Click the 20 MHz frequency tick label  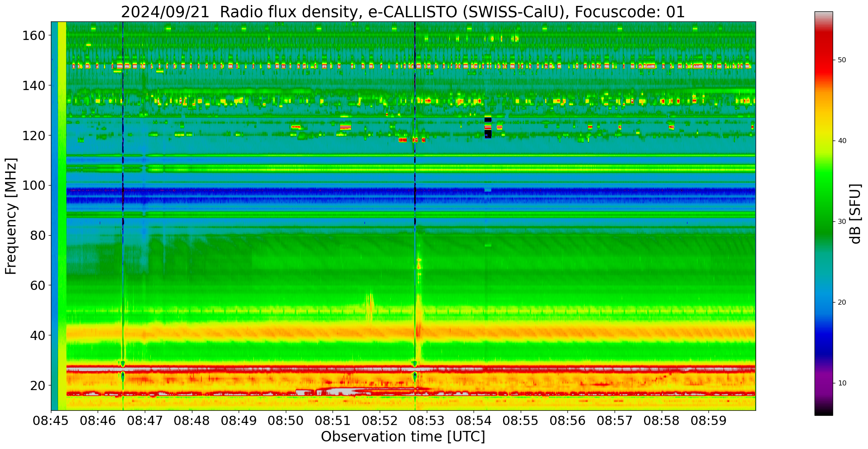point(37,385)
